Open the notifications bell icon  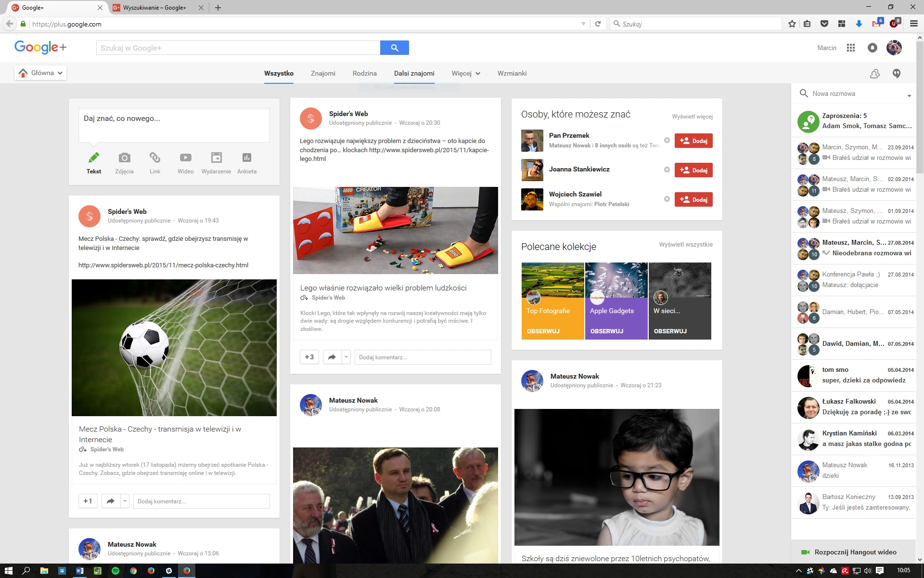coord(873,48)
